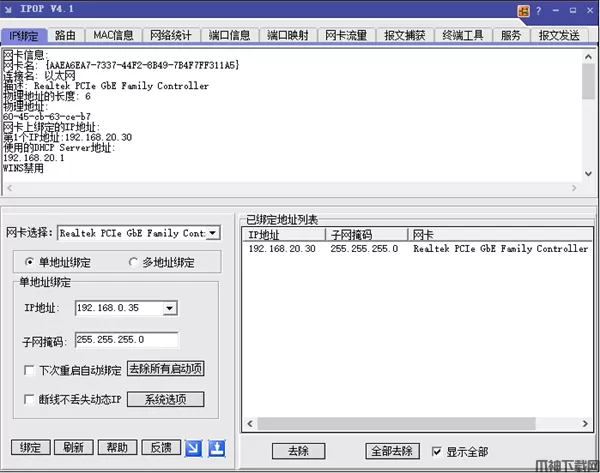600x473 pixels.
Task: Click the WINS禁用 line
Action: (x=23, y=168)
